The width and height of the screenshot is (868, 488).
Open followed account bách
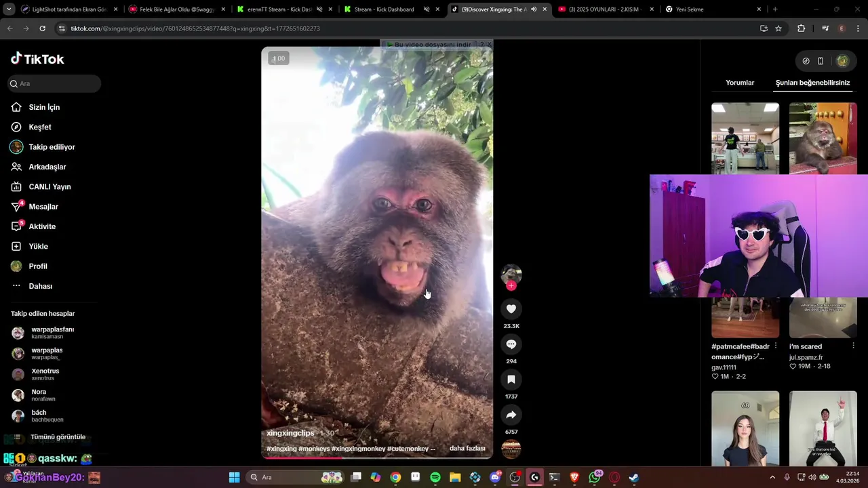[x=39, y=415]
